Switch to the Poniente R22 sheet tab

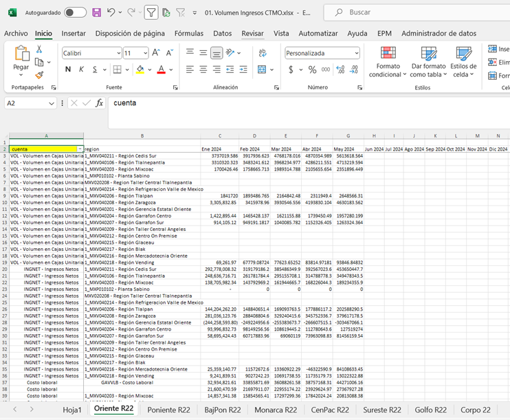coord(168,410)
